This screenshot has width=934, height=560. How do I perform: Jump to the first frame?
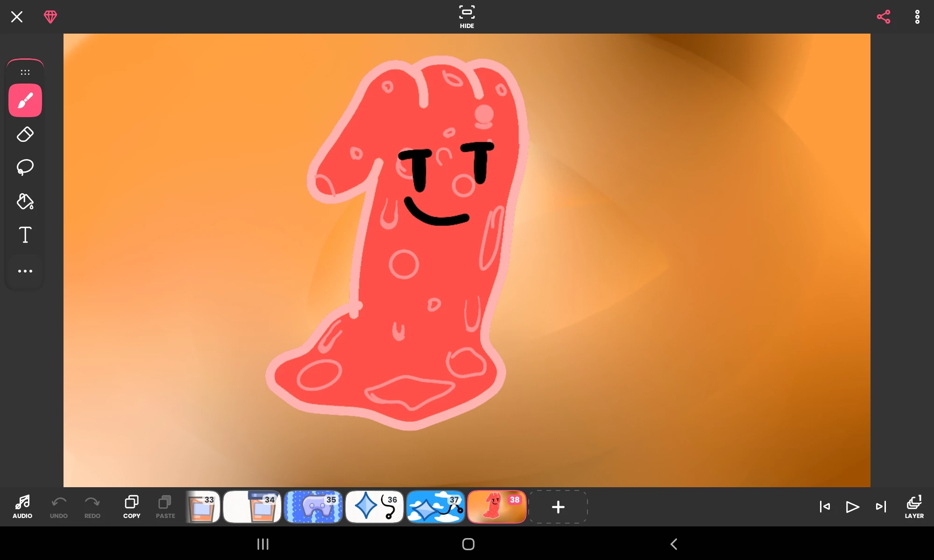(825, 507)
